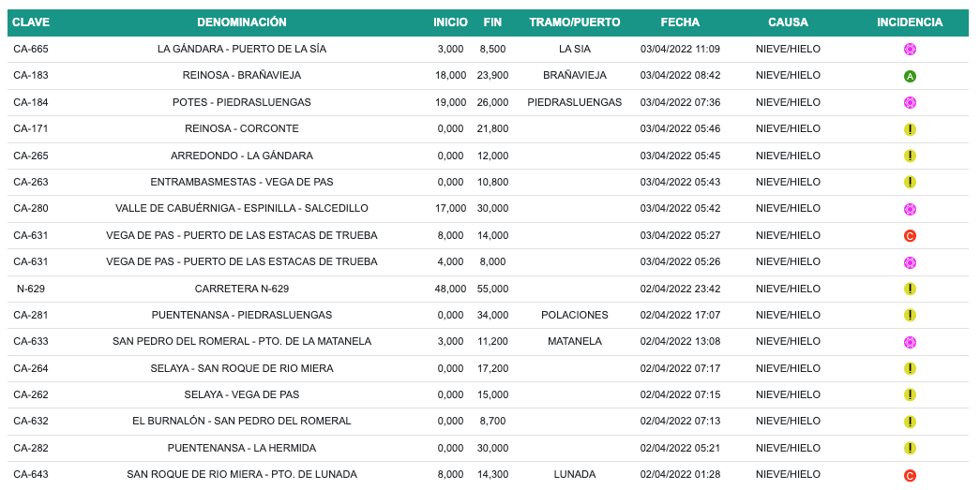This screenshot has height=490, width=980.
Task: Click the 'LA SIA' tramo cell
Action: 574,49
